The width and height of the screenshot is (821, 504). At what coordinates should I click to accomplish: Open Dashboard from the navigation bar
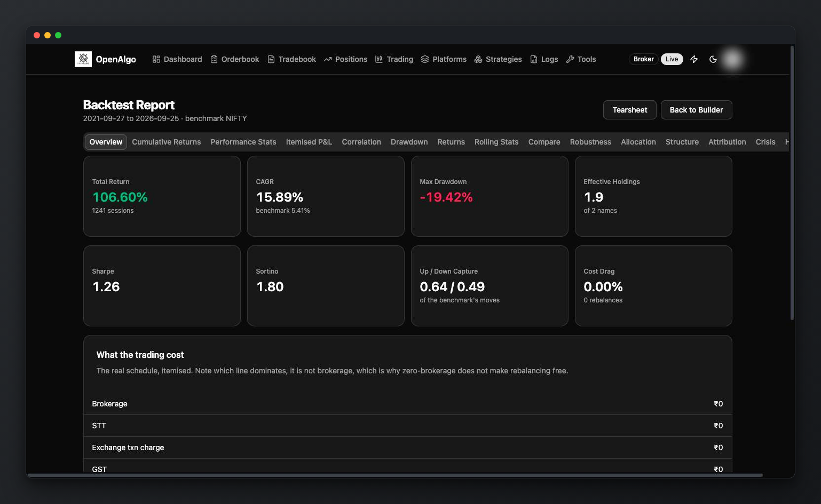(177, 59)
